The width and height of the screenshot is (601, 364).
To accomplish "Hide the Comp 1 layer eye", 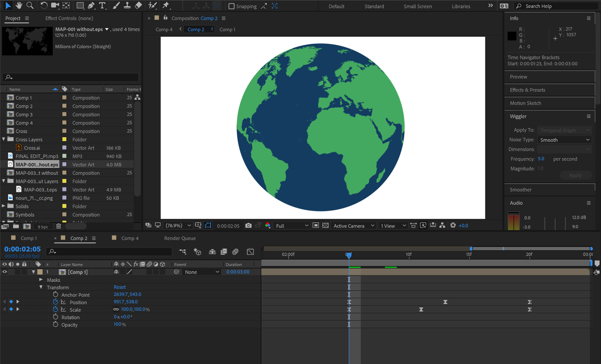I will coord(4,272).
